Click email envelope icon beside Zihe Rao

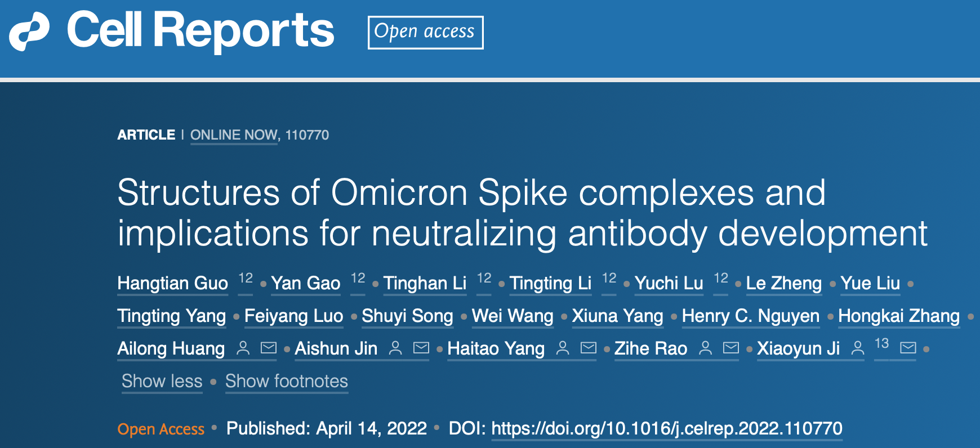pyautogui.click(x=731, y=348)
